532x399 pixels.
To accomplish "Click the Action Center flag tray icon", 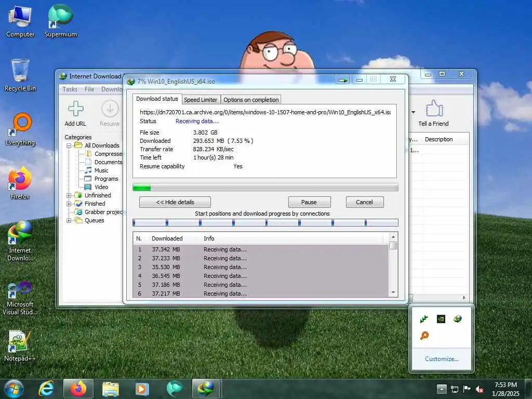I will (x=467, y=389).
